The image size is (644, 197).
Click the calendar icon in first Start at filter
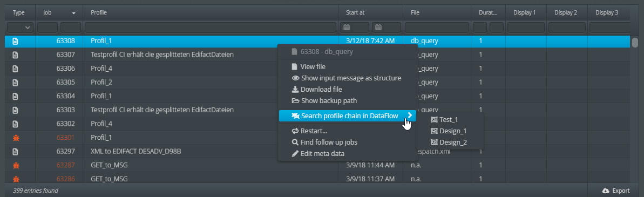pyautogui.click(x=347, y=28)
